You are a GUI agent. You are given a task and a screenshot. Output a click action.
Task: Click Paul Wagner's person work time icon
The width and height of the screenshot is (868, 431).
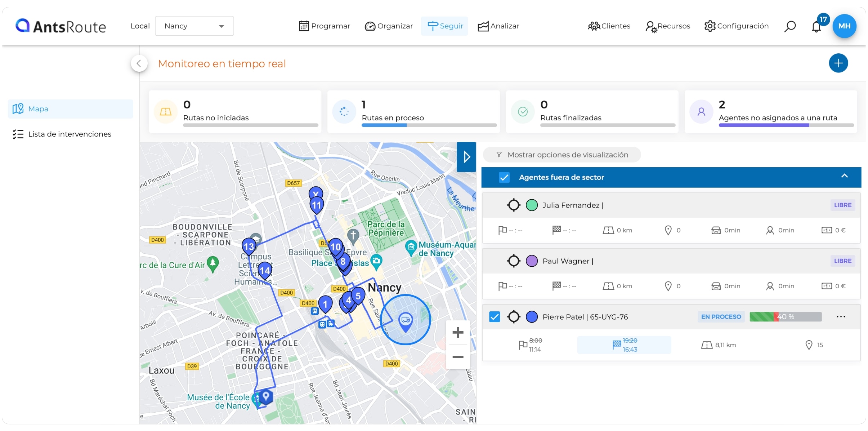pyautogui.click(x=770, y=286)
